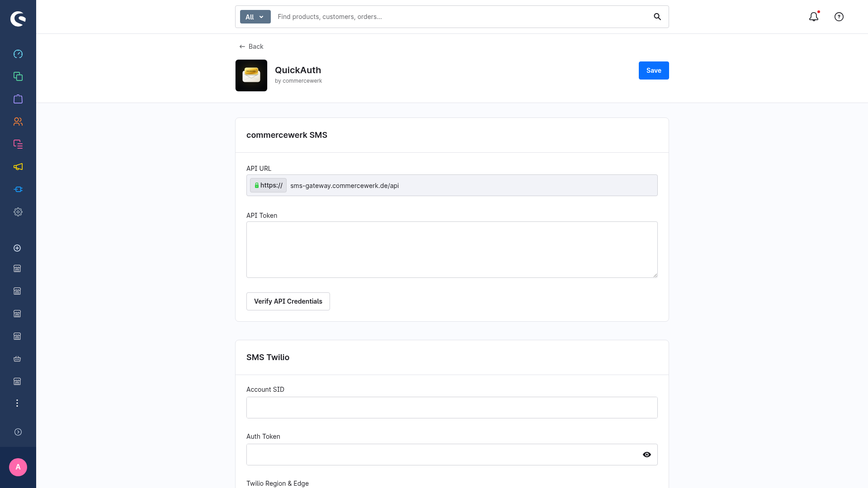Open the Catalogues icon in sidebar
The width and height of the screenshot is (868, 488).
point(18,76)
